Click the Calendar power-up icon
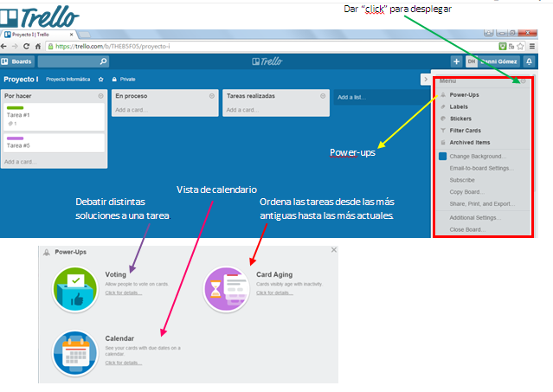The width and height of the screenshot is (553, 392). pyautogui.click(x=75, y=353)
